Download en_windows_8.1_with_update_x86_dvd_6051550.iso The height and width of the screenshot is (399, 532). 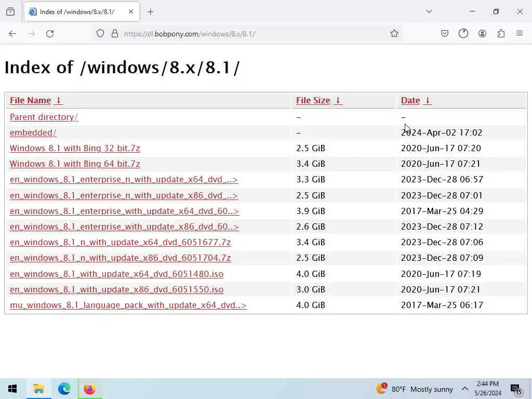click(117, 290)
